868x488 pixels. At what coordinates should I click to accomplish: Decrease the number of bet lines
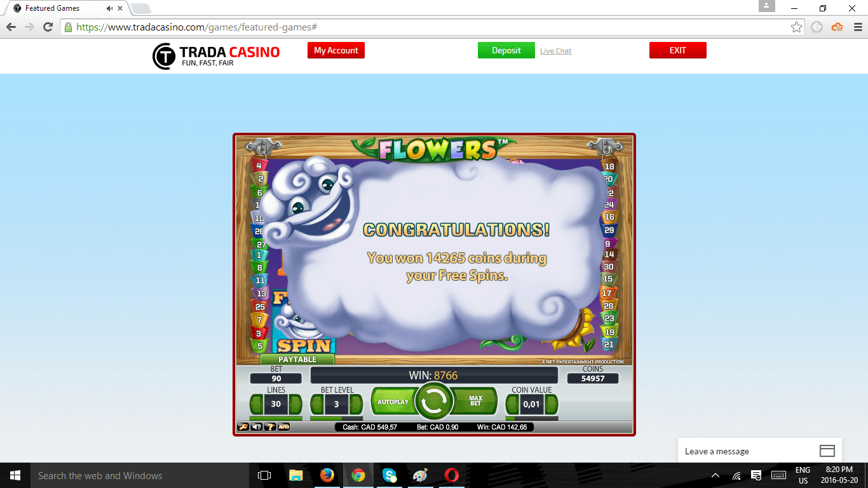[256, 404]
